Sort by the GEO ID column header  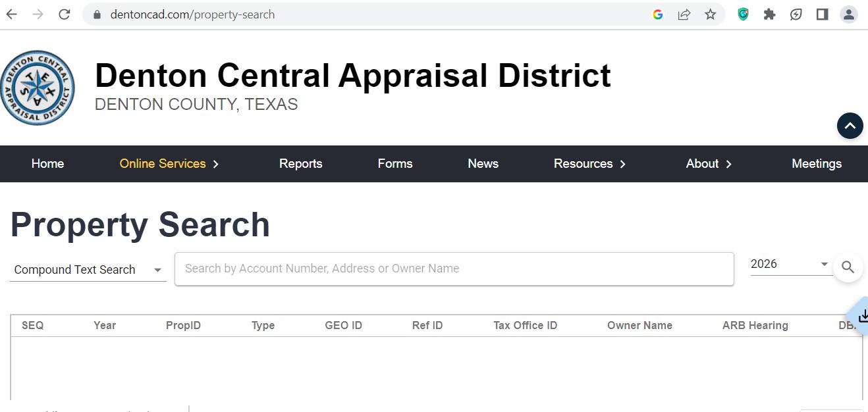pyautogui.click(x=343, y=325)
